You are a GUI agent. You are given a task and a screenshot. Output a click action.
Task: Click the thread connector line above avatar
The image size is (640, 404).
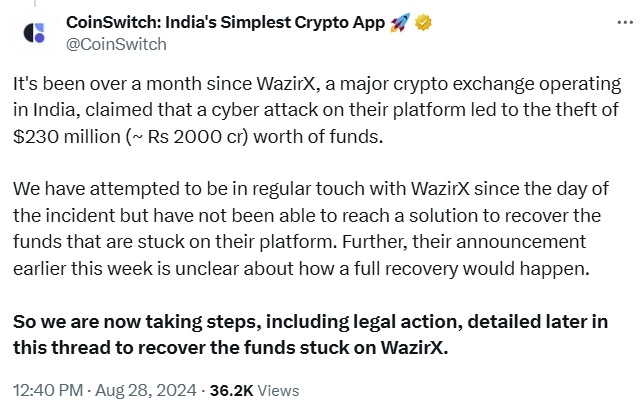click(x=35, y=4)
